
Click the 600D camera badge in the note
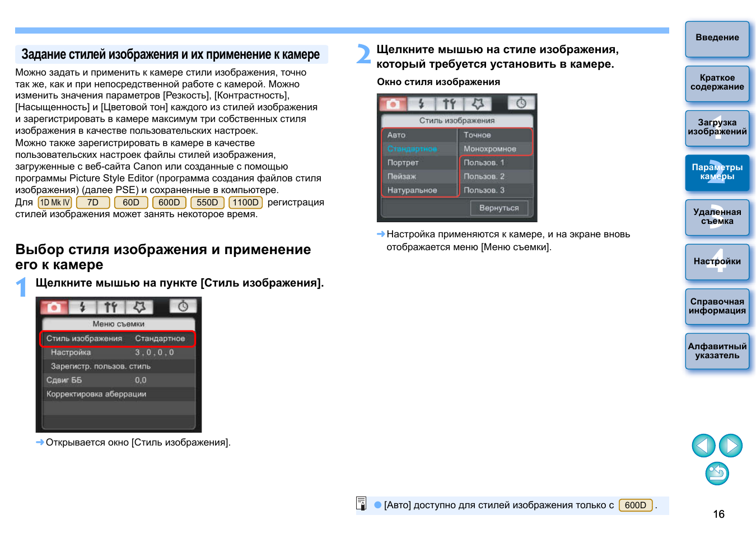[636, 505]
